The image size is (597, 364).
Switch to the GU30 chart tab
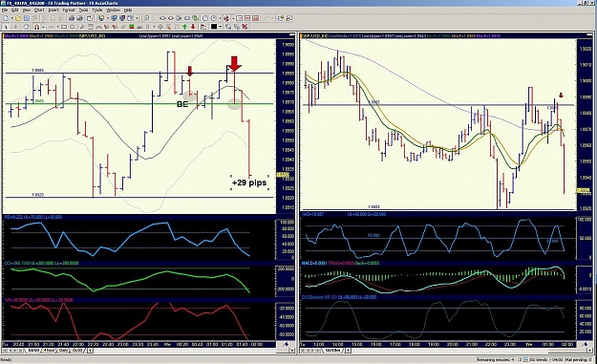[x=77, y=350]
